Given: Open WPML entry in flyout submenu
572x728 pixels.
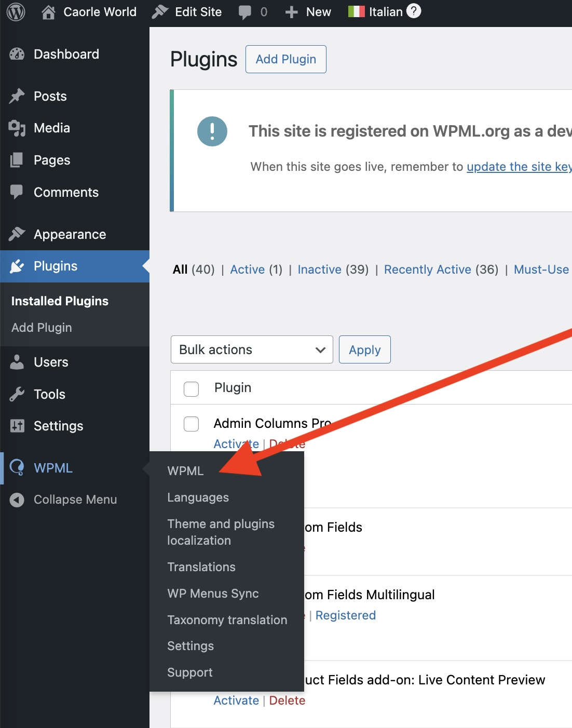Looking at the screenshot, I should pyautogui.click(x=185, y=471).
